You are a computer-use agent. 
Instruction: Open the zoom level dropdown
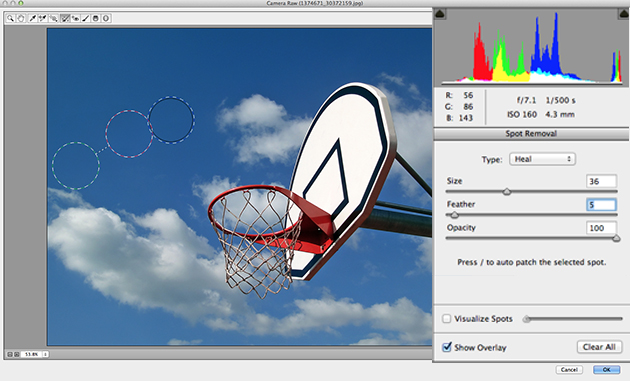[x=45, y=354]
